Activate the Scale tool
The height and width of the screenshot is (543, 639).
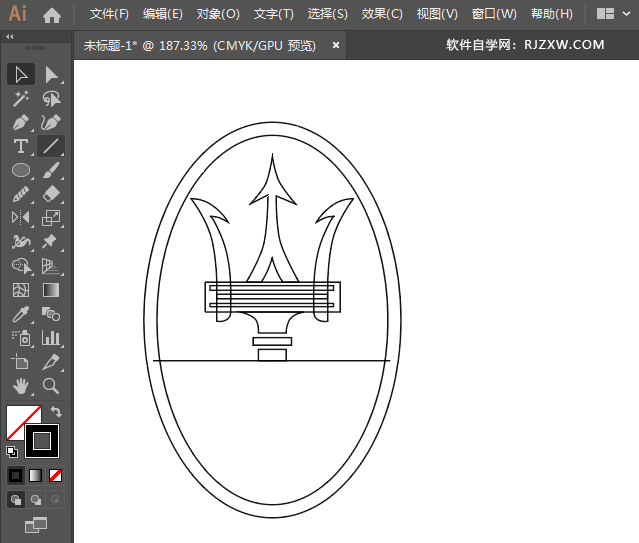(x=51, y=218)
